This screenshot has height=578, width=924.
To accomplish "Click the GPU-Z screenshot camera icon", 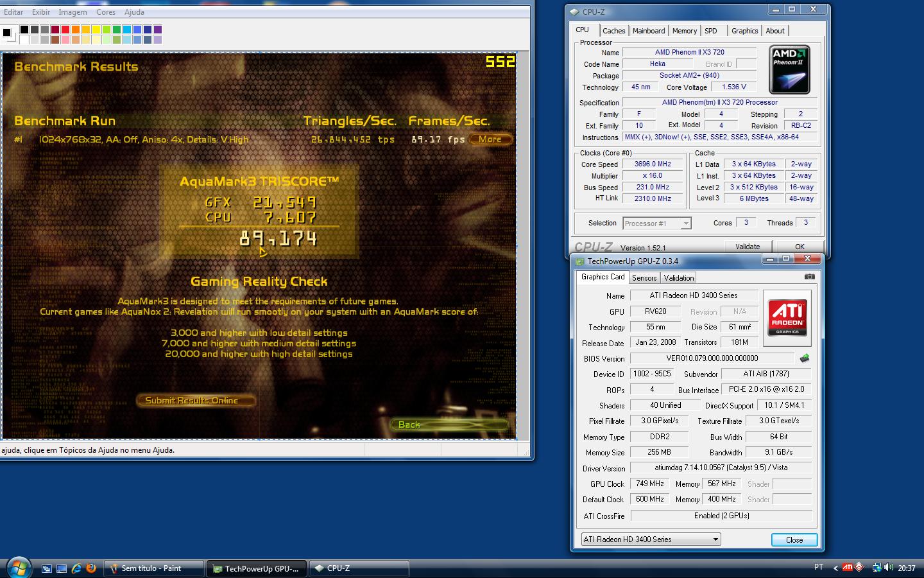I will [x=810, y=277].
